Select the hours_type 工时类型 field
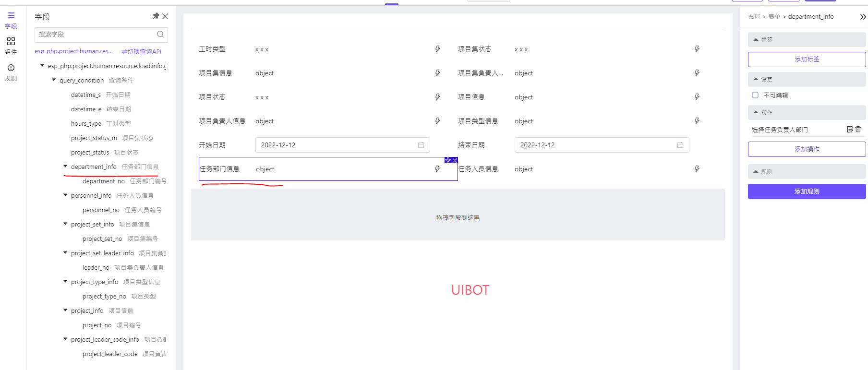This screenshot has width=868, height=370. point(101,123)
